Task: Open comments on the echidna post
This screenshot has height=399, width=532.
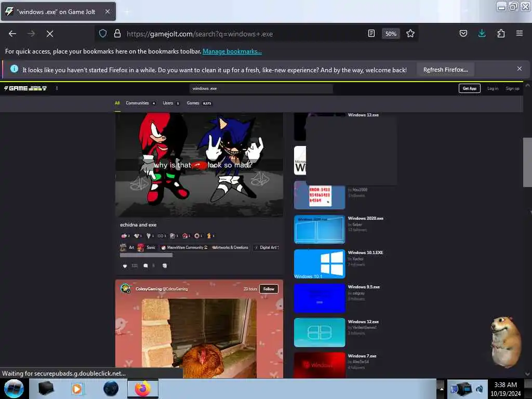Action: pos(145,266)
